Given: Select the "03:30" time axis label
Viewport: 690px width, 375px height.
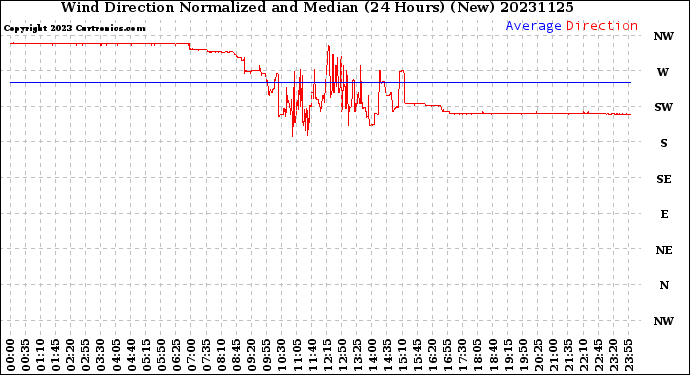Looking at the screenshot, I should click(100, 355).
